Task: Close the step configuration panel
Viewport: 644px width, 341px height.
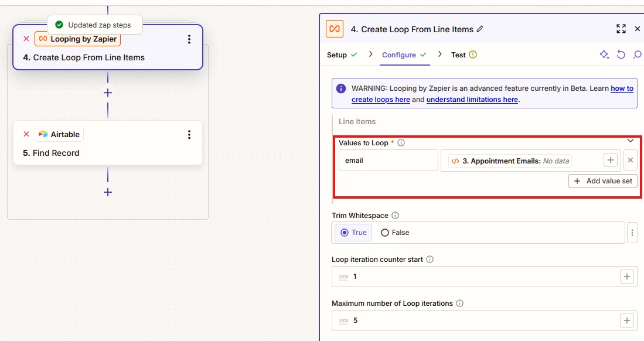Action: [x=638, y=29]
